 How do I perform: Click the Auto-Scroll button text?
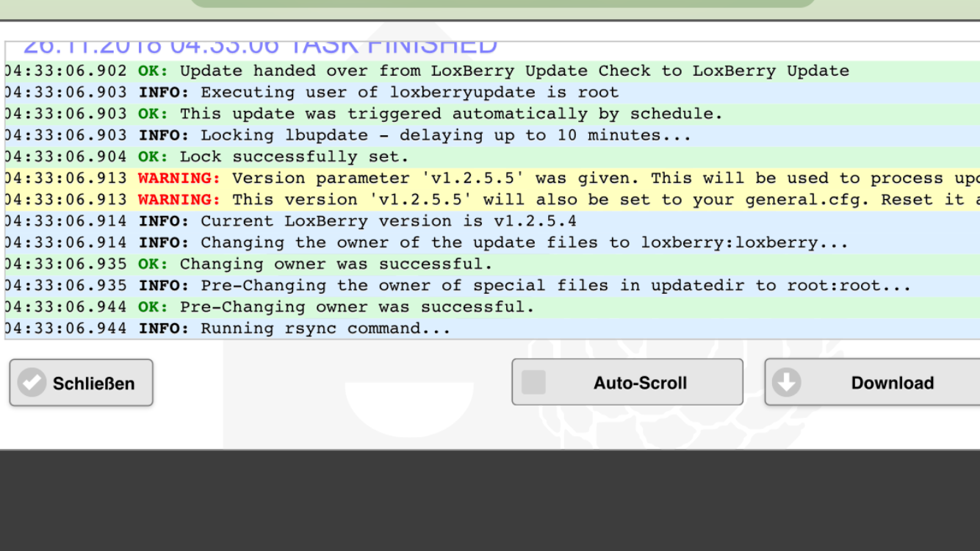[x=640, y=383]
